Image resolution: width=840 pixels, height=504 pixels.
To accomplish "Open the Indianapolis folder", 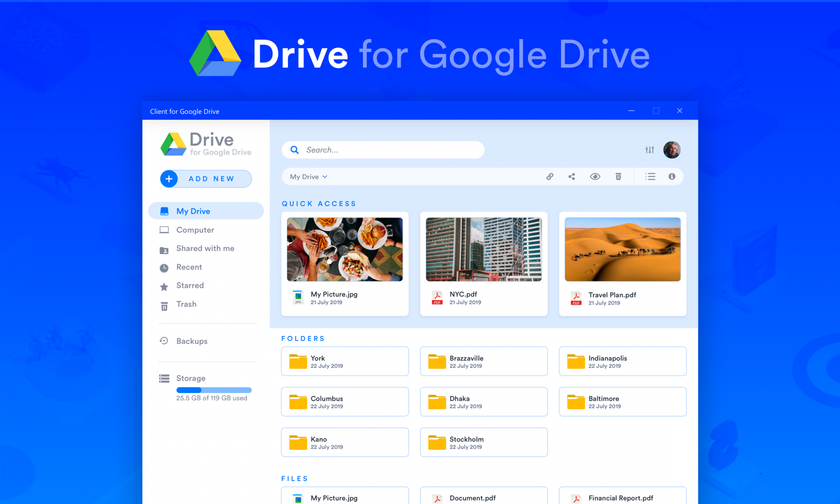I will tap(623, 361).
